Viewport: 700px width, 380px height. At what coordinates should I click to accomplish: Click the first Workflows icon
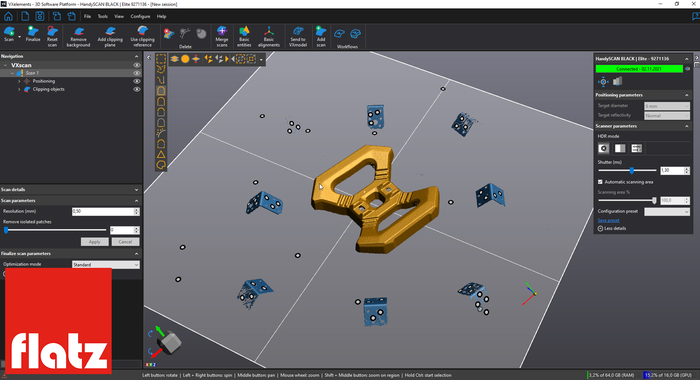click(339, 33)
